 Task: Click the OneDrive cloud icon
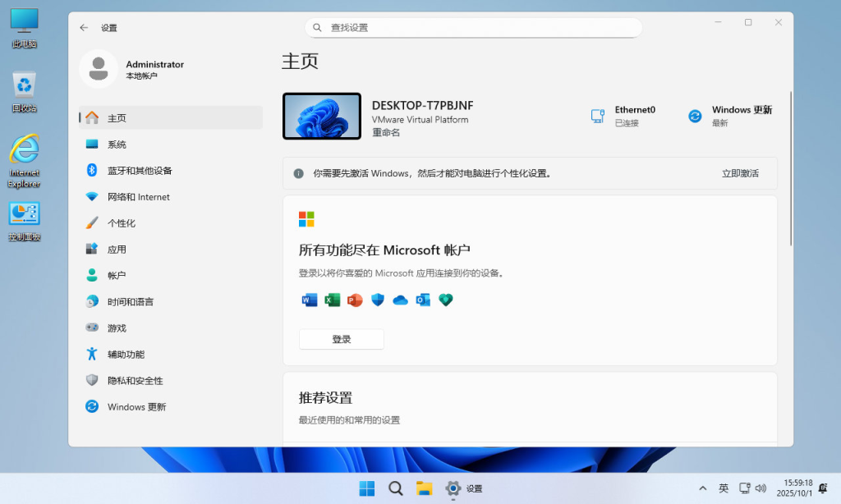[400, 300]
